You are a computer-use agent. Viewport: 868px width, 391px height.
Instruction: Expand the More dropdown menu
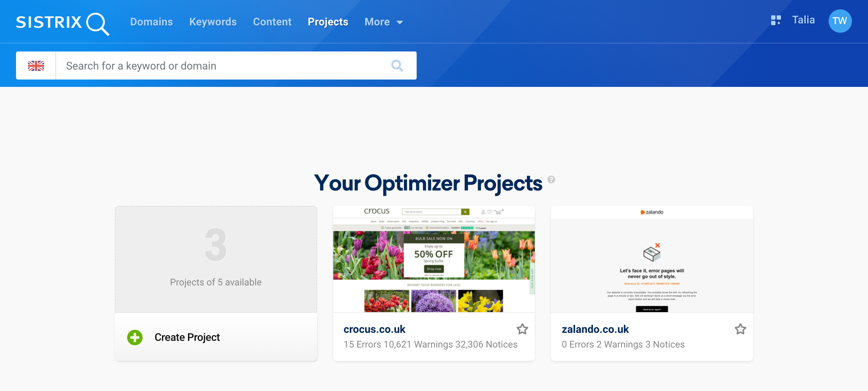point(384,22)
